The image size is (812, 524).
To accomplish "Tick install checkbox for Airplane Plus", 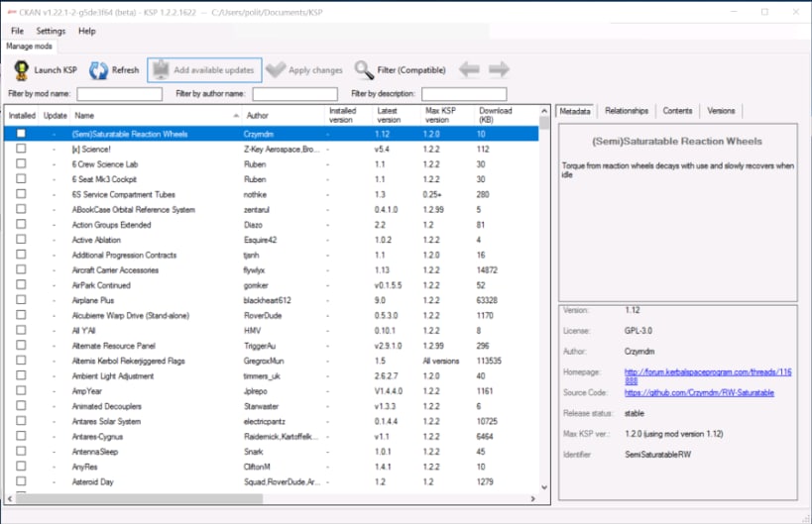I will (x=21, y=299).
